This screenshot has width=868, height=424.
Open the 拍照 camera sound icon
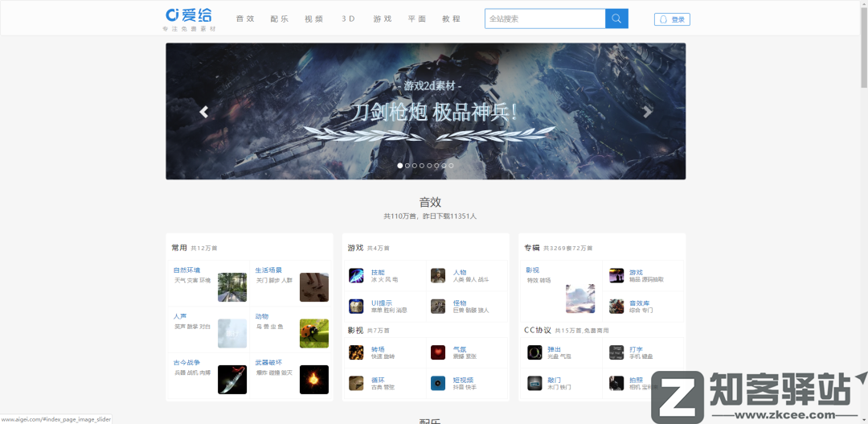tap(616, 383)
